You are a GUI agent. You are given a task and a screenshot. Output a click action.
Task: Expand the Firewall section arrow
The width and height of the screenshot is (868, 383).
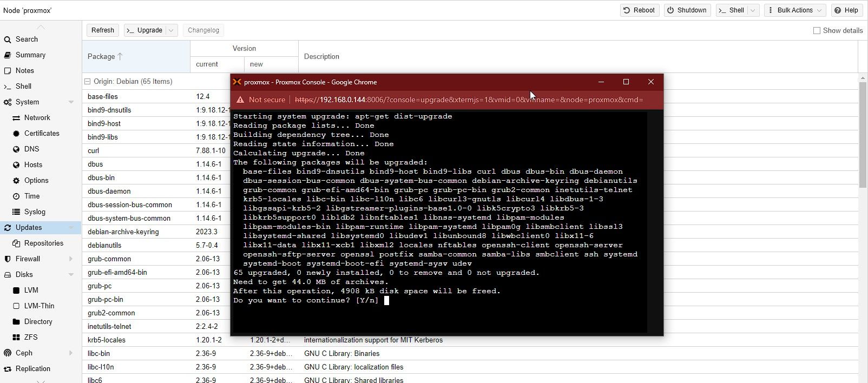click(x=71, y=259)
